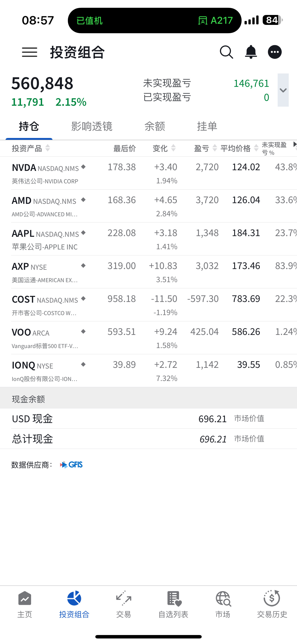
Task: Select the USD 现金 balance row
Action: coord(148,419)
